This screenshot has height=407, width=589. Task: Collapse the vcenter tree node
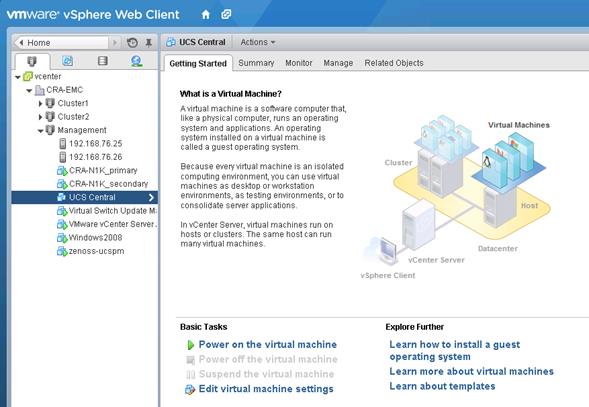(x=18, y=77)
